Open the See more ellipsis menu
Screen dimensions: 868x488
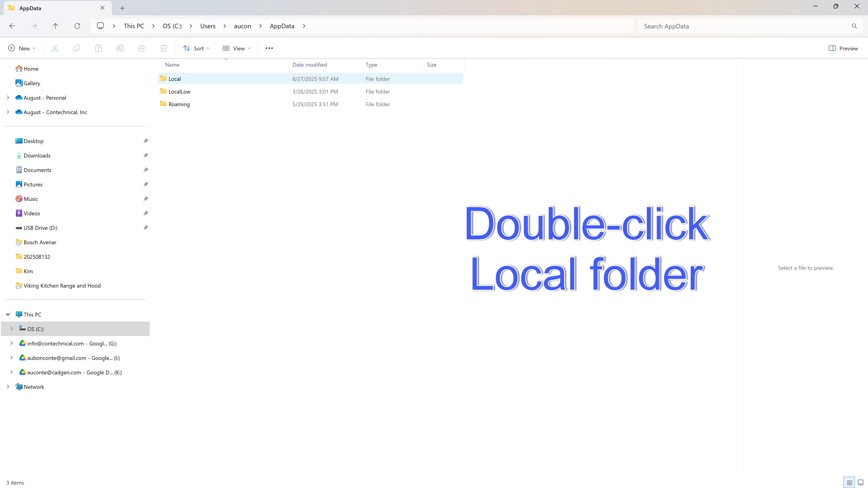[x=269, y=48]
